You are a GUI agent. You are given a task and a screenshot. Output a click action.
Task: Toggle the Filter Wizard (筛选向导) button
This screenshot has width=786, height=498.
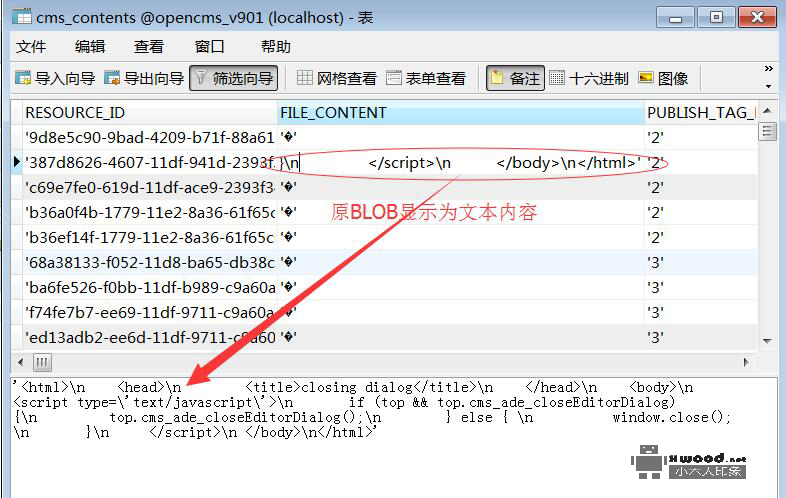click(234, 78)
